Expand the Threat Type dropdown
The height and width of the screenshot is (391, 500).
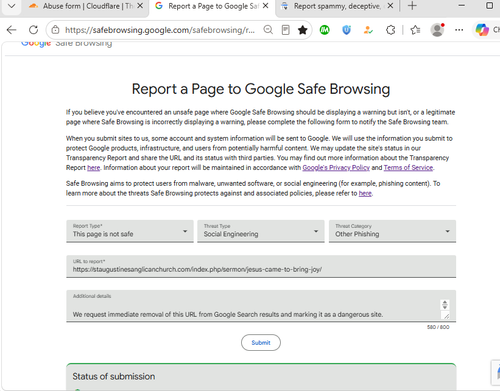tap(261, 231)
